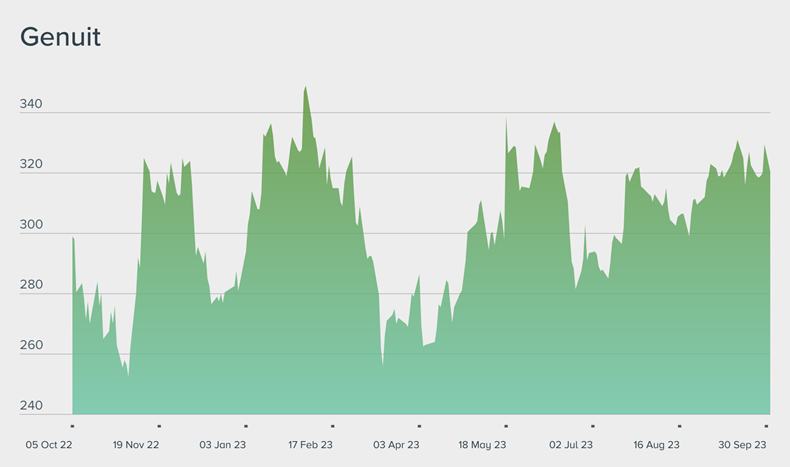The width and height of the screenshot is (790, 467).
Task: Select the 260 y-axis label
Action: (31, 346)
